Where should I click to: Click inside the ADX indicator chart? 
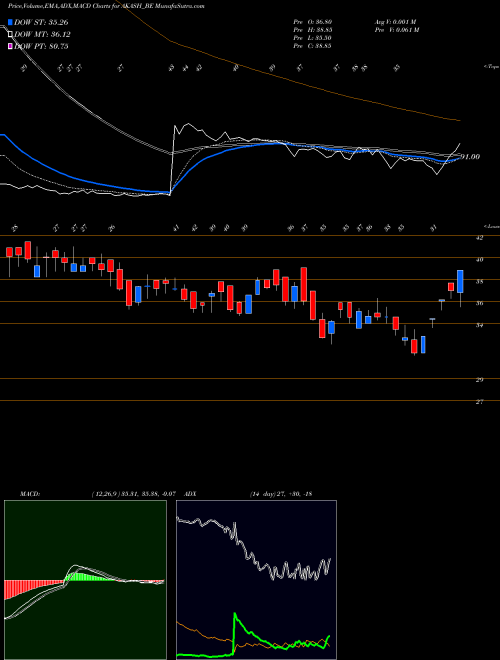coord(256,580)
